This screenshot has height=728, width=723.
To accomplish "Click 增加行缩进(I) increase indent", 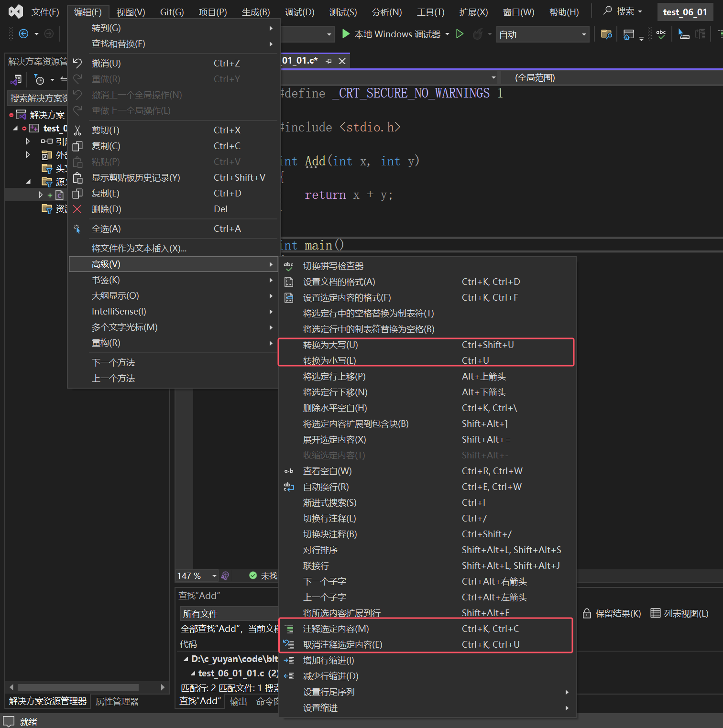I will pos(427,660).
